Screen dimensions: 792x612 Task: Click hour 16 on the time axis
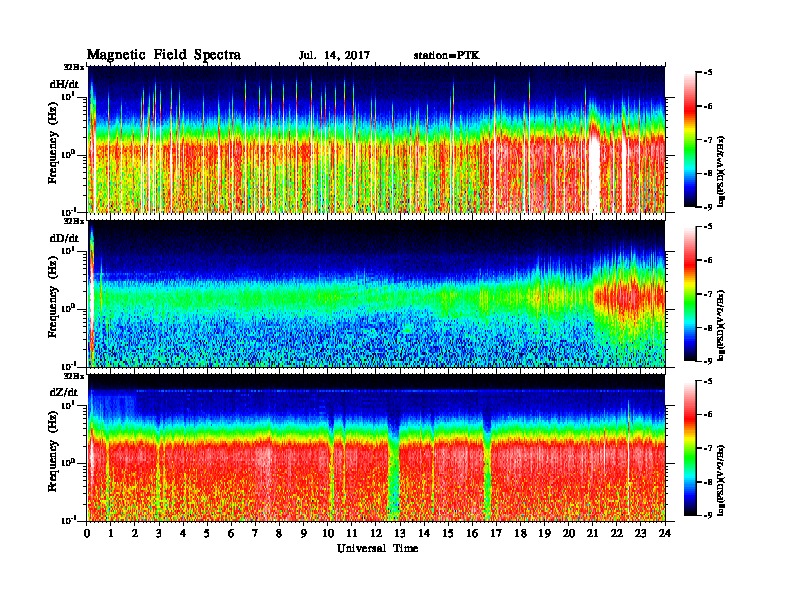pos(472,534)
